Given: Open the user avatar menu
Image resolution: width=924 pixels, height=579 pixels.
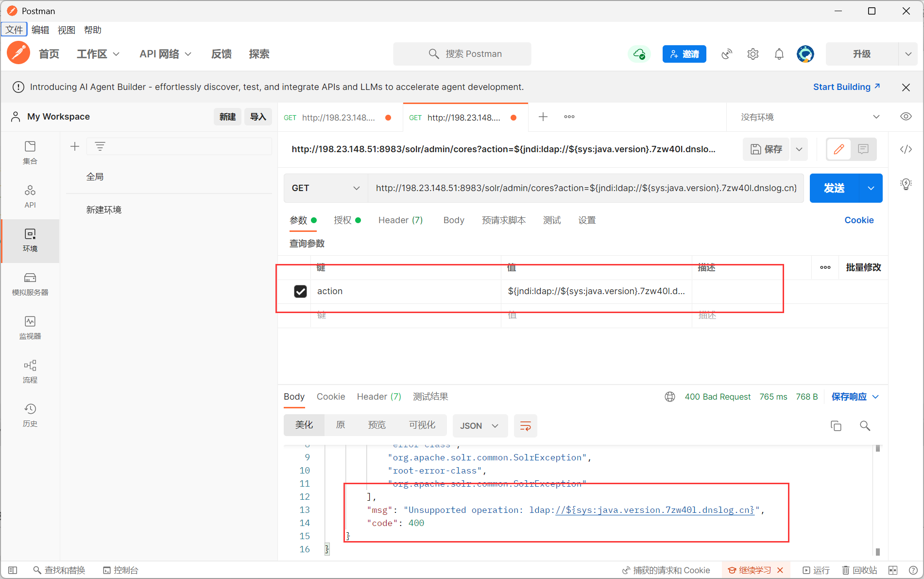Looking at the screenshot, I should [805, 54].
